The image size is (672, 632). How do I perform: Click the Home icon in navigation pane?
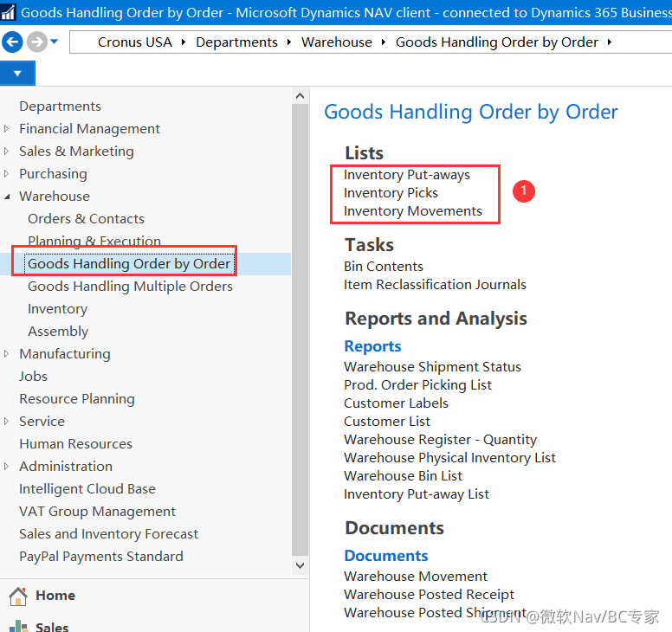coord(18,596)
